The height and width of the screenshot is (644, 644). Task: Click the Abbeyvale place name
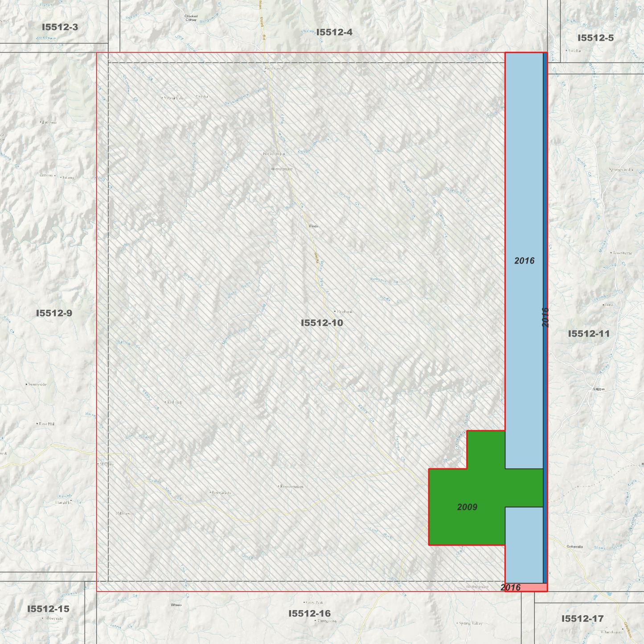pyautogui.click(x=53, y=618)
